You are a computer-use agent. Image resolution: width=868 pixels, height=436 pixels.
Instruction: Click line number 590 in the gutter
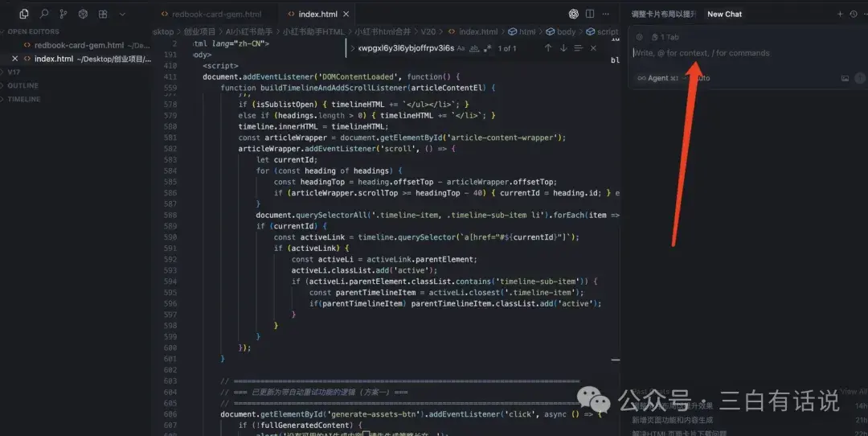tap(170, 237)
